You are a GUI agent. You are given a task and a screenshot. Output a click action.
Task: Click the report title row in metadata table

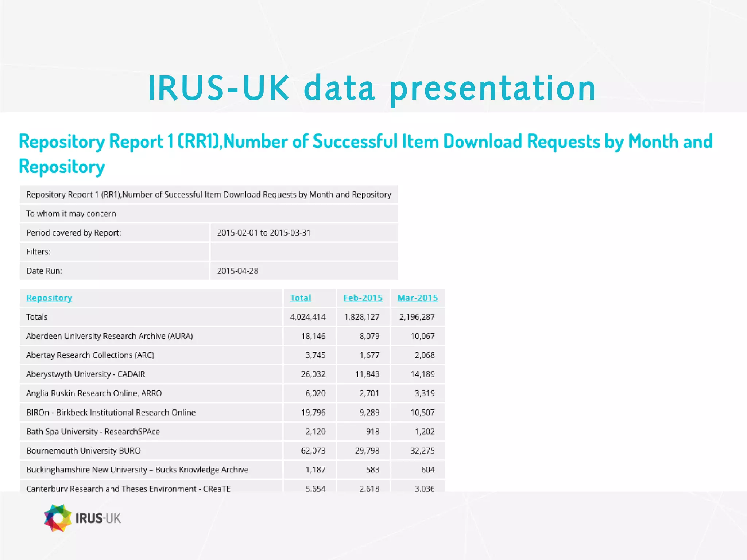(x=209, y=194)
